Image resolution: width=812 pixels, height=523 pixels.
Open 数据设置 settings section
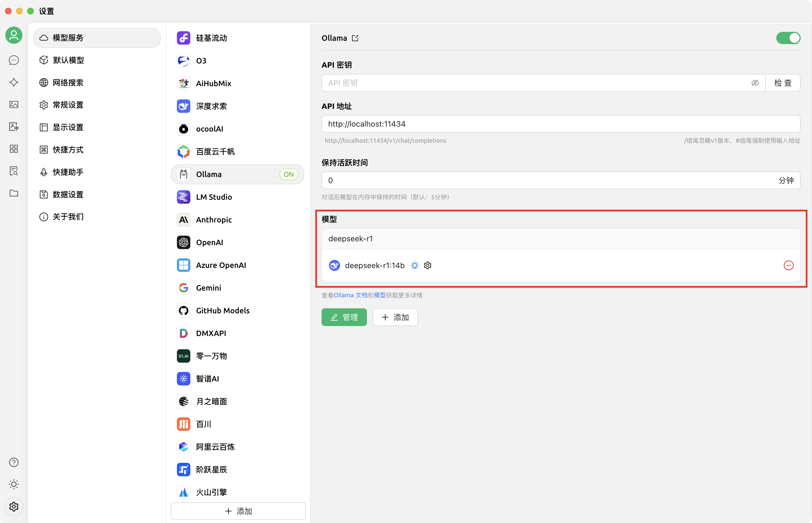pyautogui.click(x=97, y=194)
